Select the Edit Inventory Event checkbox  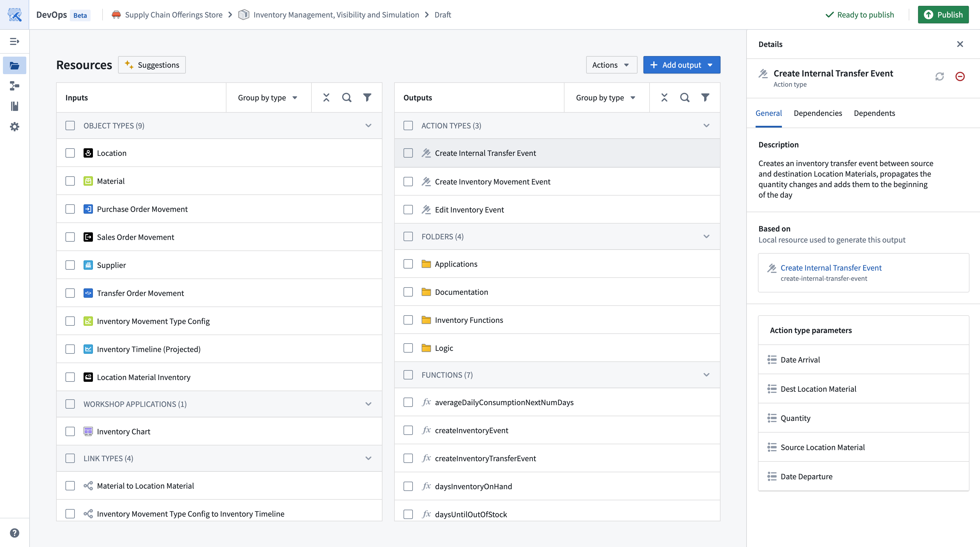click(408, 210)
